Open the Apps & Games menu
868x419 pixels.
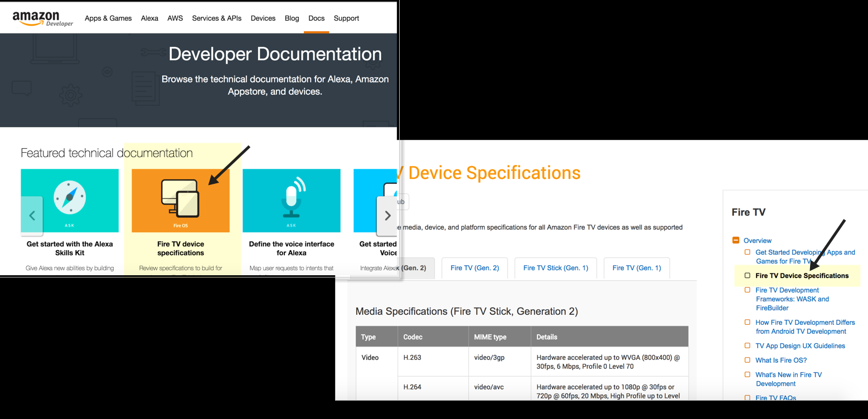click(x=108, y=18)
